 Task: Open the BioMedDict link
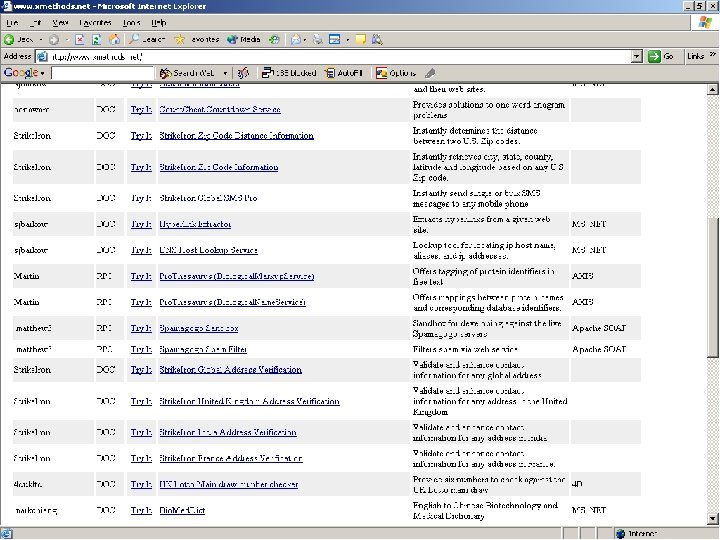pyautogui.click(x=182, y=511)
